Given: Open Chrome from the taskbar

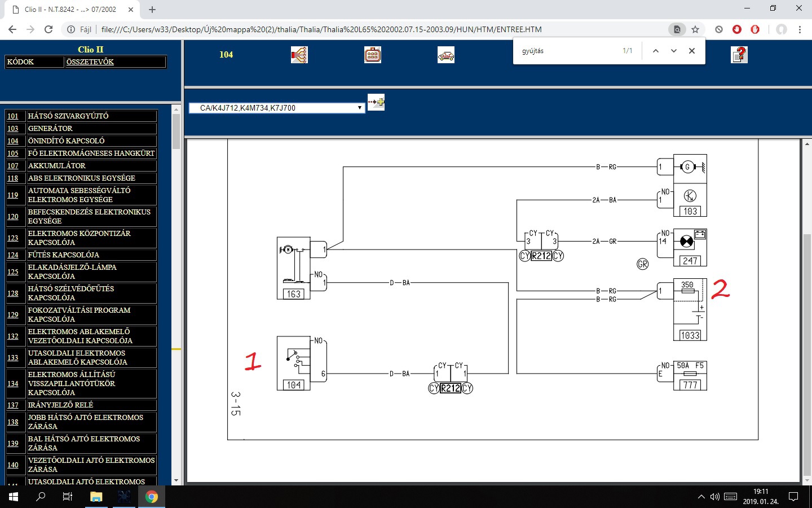Looking at the screenshot, I should (151, 497).
